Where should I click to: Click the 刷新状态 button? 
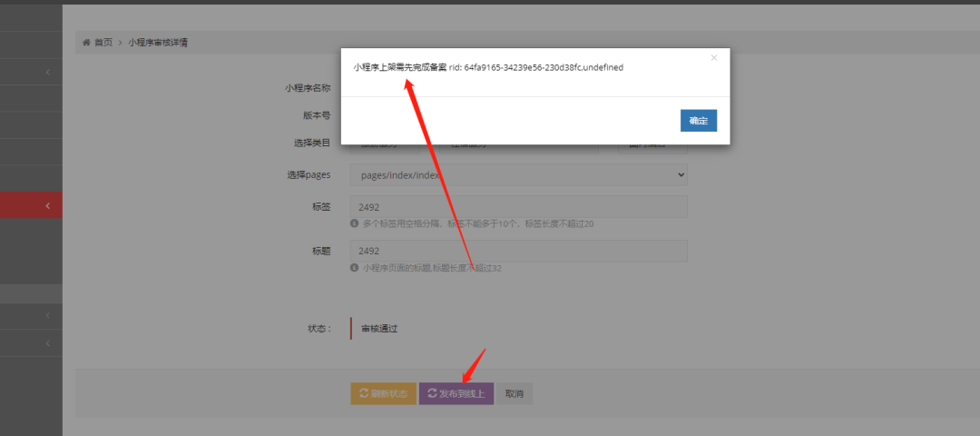tap(383, 394)
